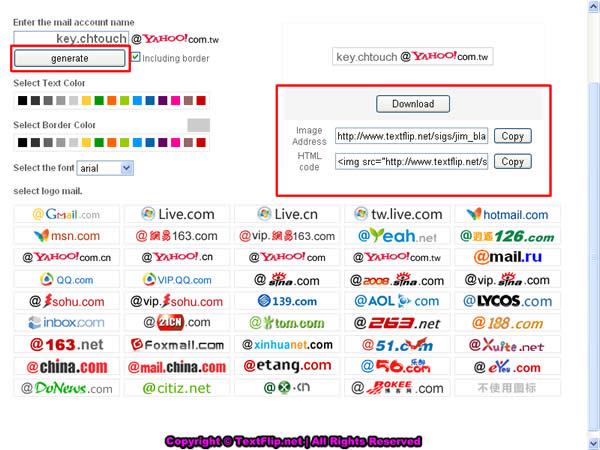Pick the @etang.com logo
The height and width of the screenshot is (450, 600).
[287, 366]
